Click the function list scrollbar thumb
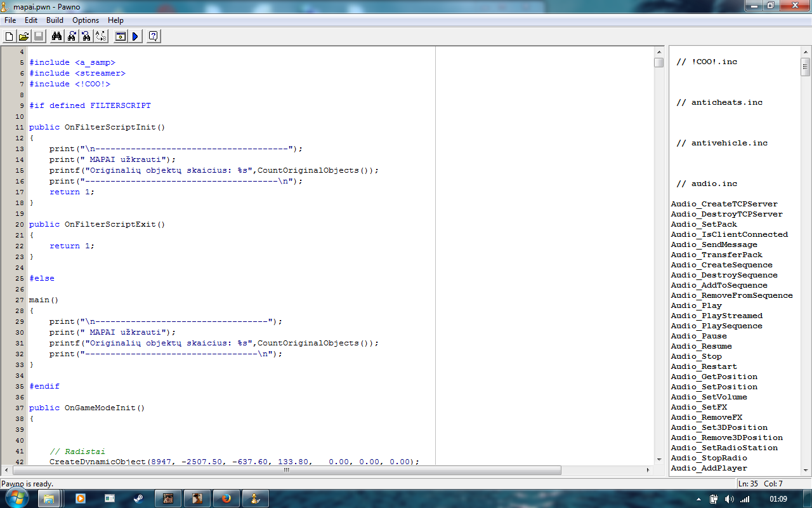 tap(806, 66)
